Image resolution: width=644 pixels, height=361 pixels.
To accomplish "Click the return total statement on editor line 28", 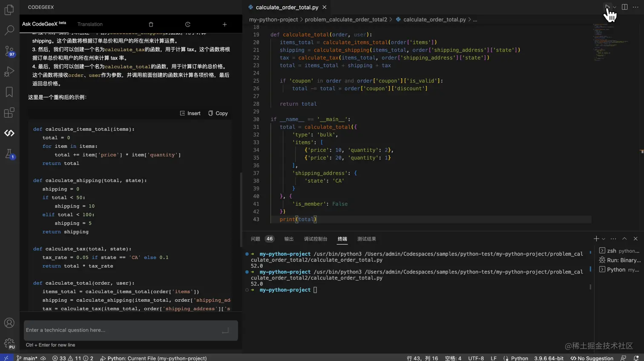I will click(x=298, y=104).
